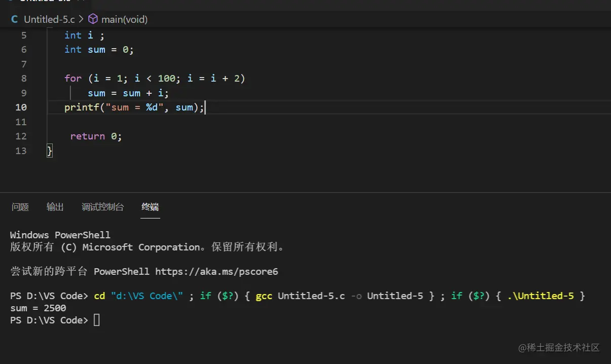611x364 pixels.
Task: Click the breadcrumb separator chevron
Action: click(x=81, y=19)
